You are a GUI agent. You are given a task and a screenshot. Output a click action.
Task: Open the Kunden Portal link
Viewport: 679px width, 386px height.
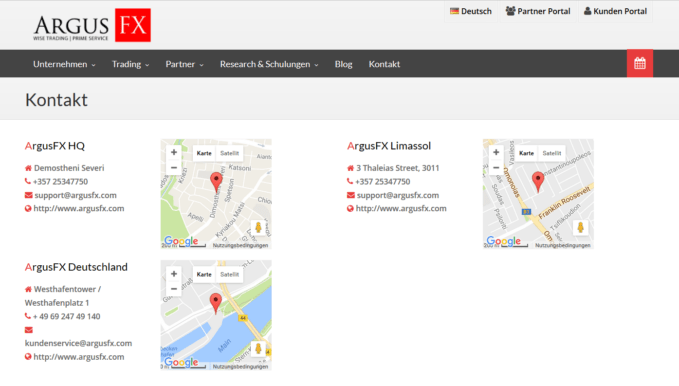[615, 11]
